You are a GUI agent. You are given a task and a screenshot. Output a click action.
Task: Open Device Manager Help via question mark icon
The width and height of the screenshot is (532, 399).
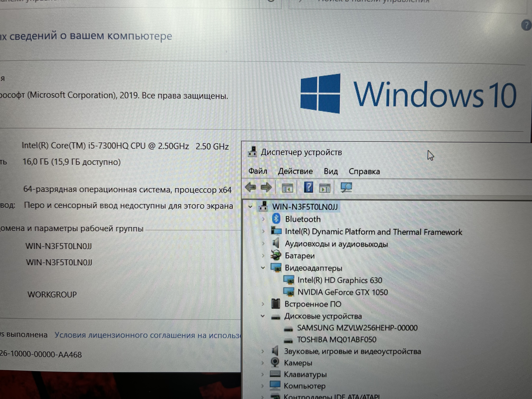coord(309,188)
